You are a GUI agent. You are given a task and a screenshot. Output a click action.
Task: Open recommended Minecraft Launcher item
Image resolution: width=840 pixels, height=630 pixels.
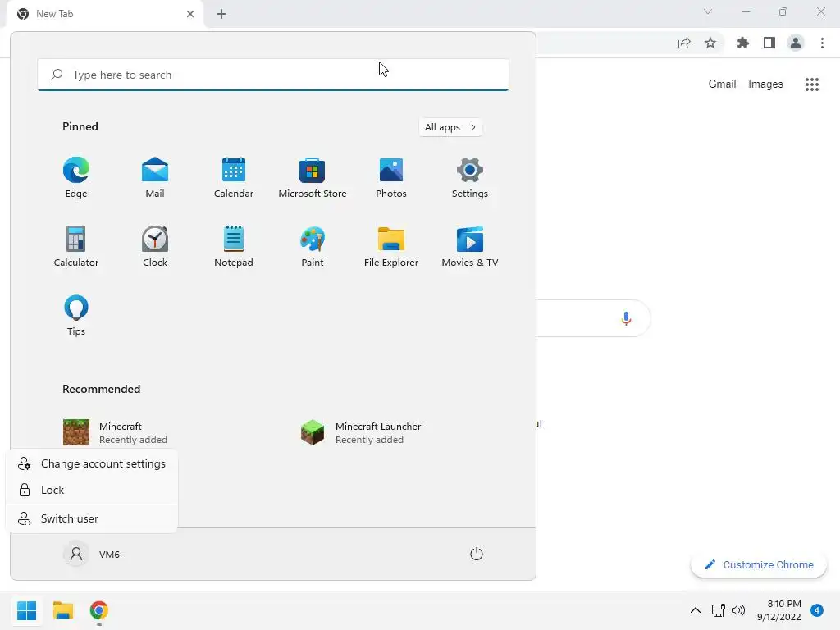(x=361, y=433)
